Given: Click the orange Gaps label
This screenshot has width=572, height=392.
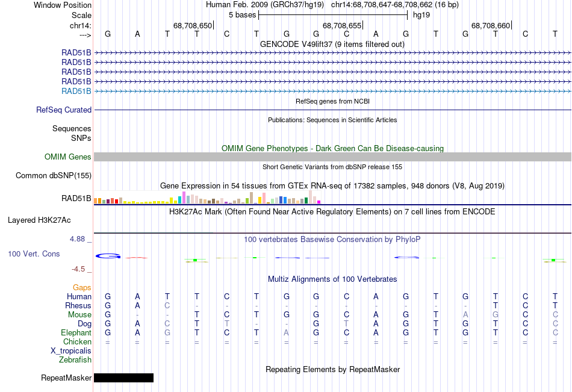Looking at the screenshot, I should coord(82,288).
